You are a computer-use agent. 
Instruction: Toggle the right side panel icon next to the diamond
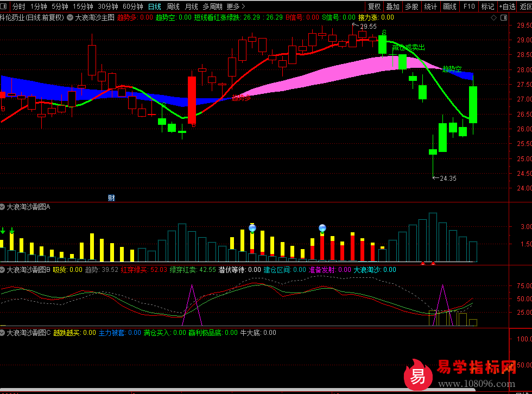504,17
